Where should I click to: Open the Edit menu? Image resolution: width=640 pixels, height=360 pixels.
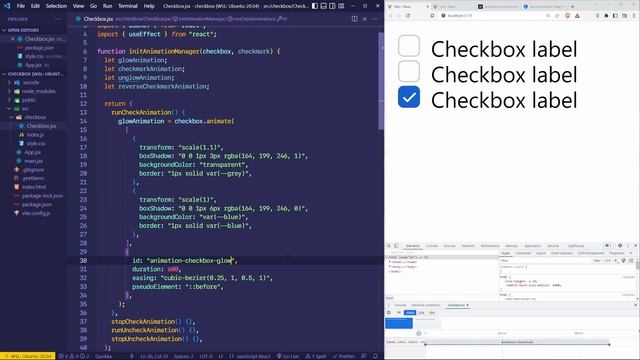click(x=36, y=6)
